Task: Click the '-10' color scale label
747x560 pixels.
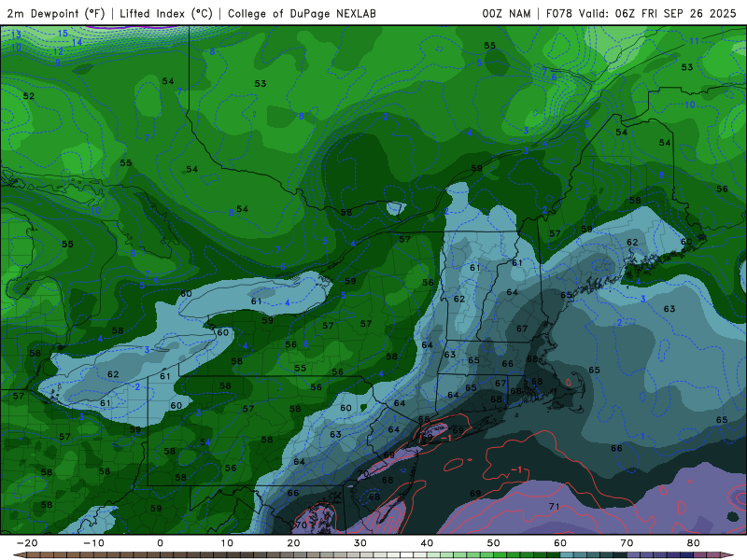Action: click(93, 543)
